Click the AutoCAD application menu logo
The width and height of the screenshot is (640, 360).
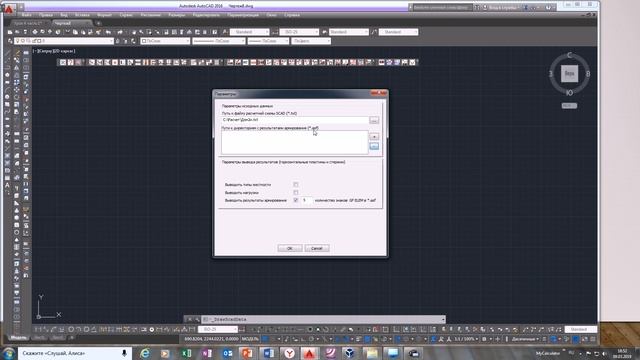(x=9, y=8)
